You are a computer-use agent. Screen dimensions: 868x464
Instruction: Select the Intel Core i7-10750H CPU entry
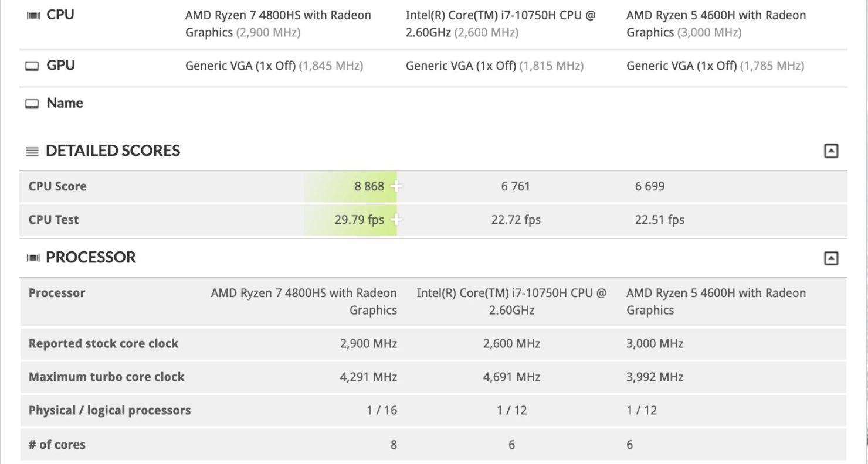pyautogui.click(x=500, y=24)
